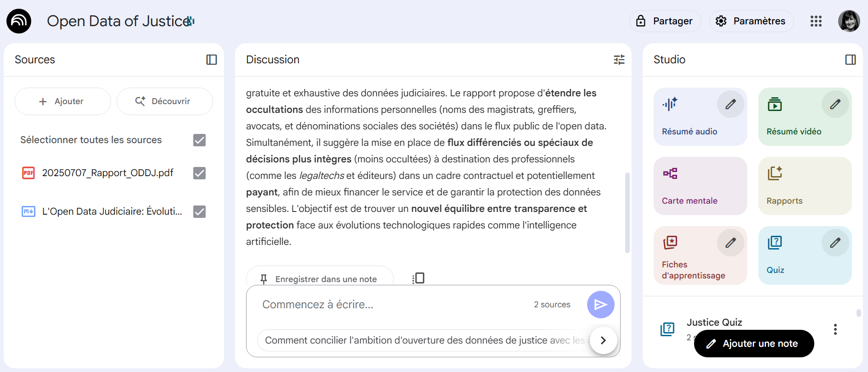Screen dimensions: 868x372
Task: Copy the response with the copy icon
Action: pos(418,278)
